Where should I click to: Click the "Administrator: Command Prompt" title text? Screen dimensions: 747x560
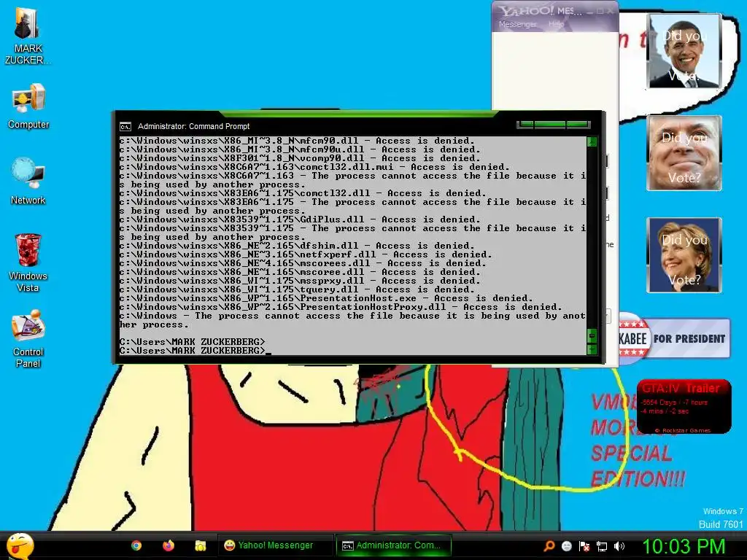[193, 126]
